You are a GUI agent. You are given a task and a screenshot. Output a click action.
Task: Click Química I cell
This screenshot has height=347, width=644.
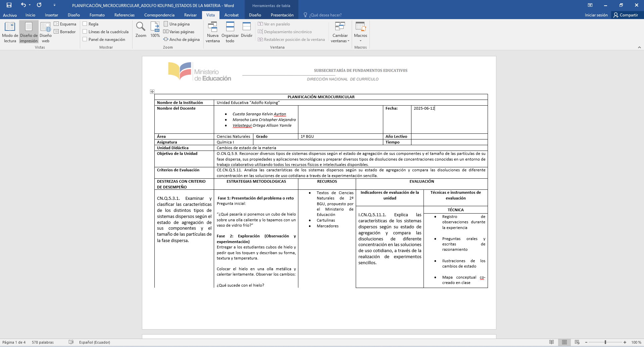(x=233, y=142)
